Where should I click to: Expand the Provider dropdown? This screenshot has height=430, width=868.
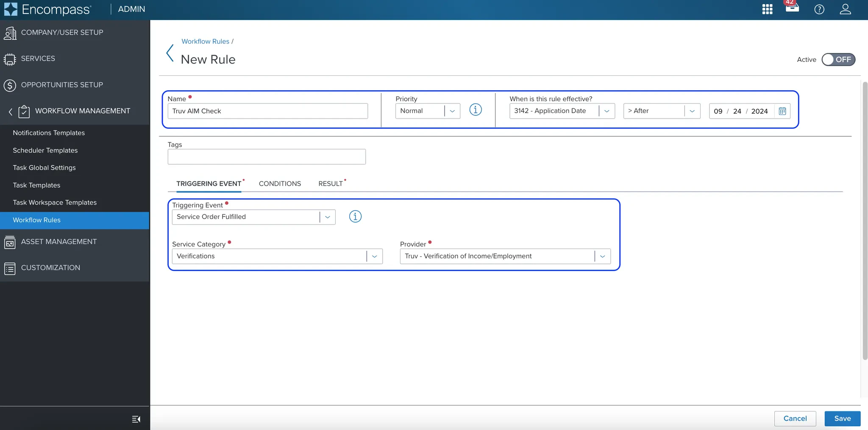coord(505,256)
